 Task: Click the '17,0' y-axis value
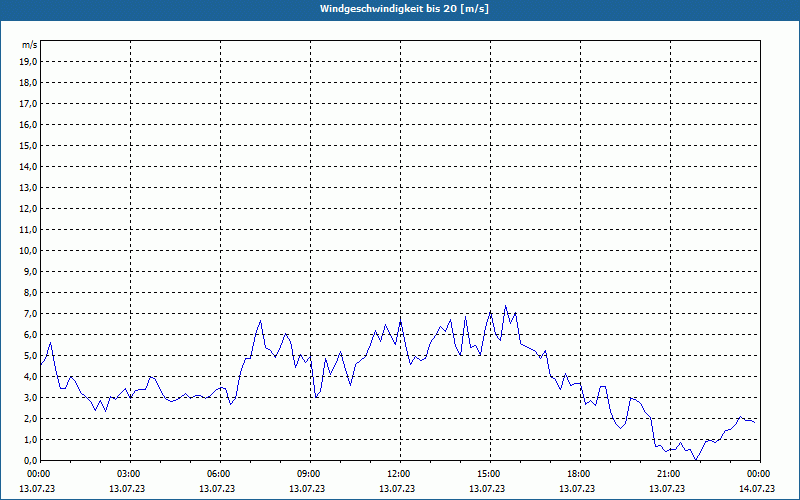click(28, 104)
